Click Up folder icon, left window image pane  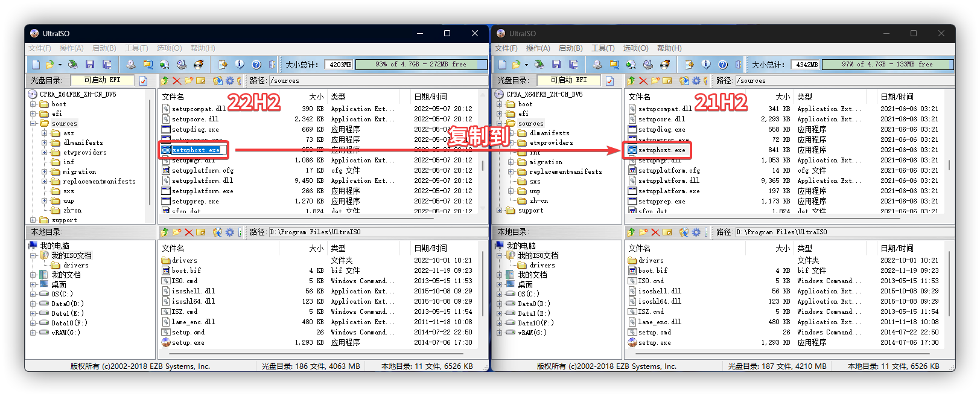click(165, 80)
